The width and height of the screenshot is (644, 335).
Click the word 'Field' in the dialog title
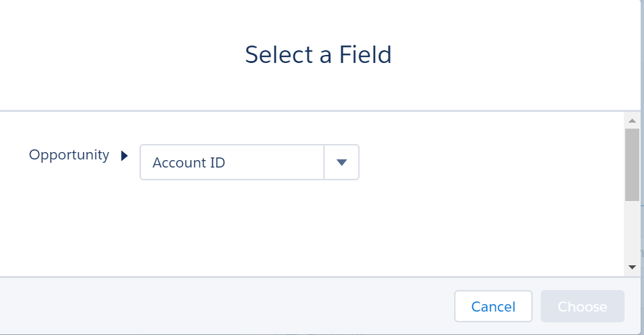(x=365, y=54)
